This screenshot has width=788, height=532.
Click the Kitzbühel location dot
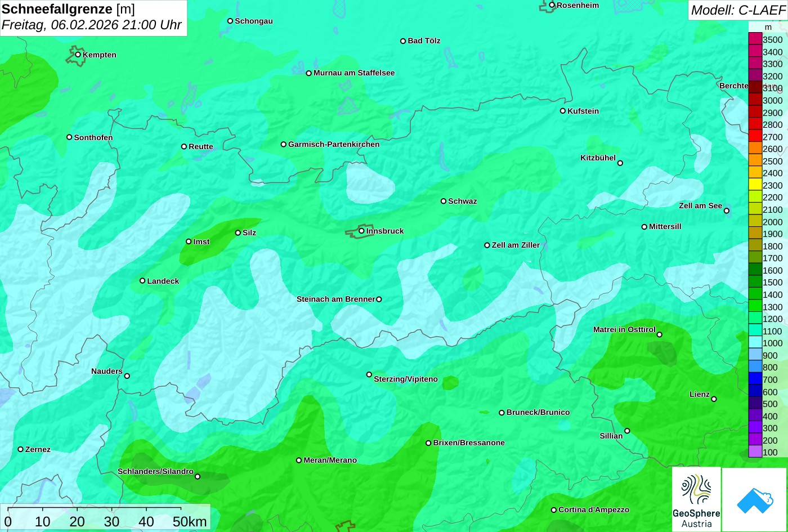pyautogui.click(x=620, y=163)
